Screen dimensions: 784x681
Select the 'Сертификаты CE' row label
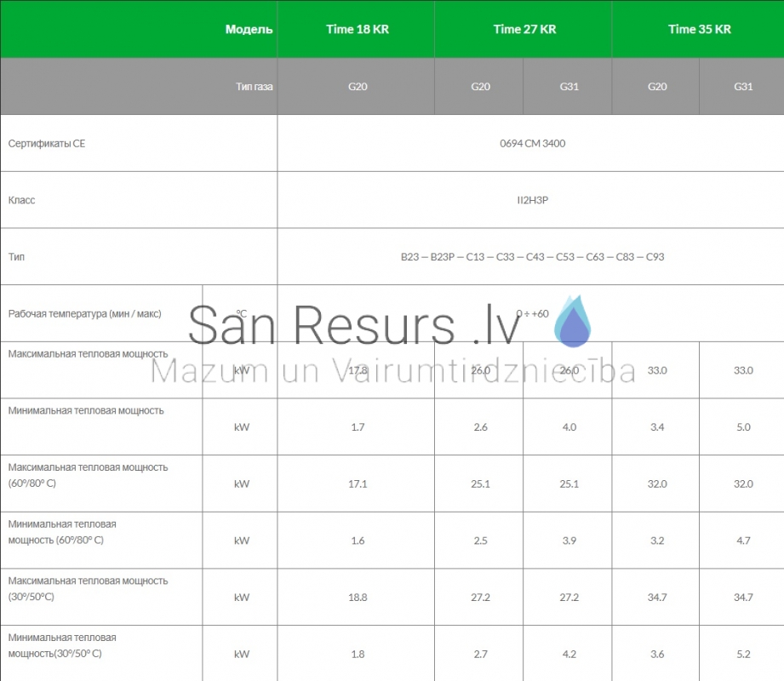[x=47, y=144]
